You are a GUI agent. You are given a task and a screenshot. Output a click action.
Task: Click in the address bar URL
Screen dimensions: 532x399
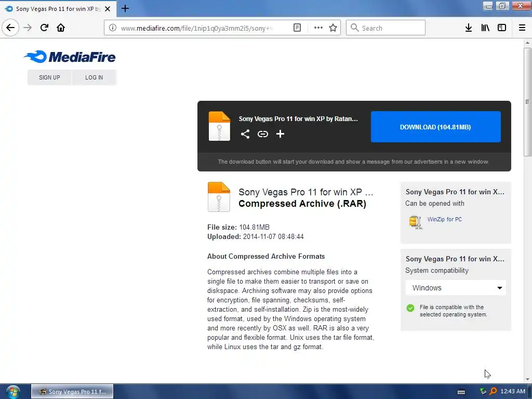pos(197,28)
